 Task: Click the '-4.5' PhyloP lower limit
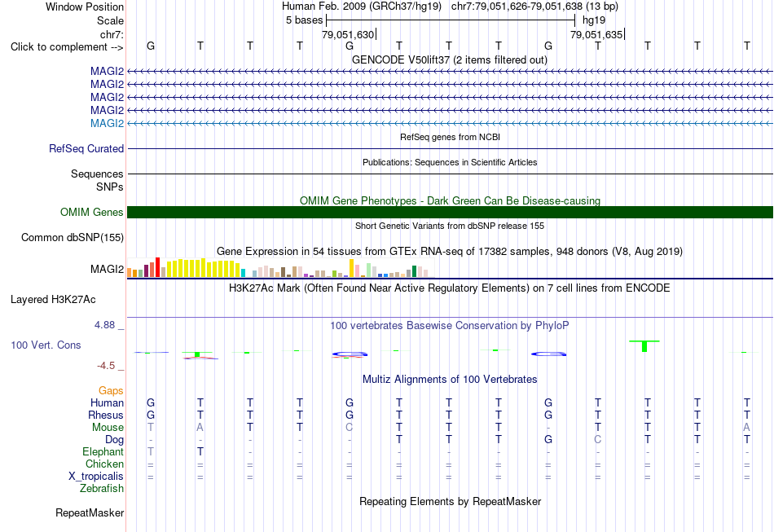click(106, 366)
